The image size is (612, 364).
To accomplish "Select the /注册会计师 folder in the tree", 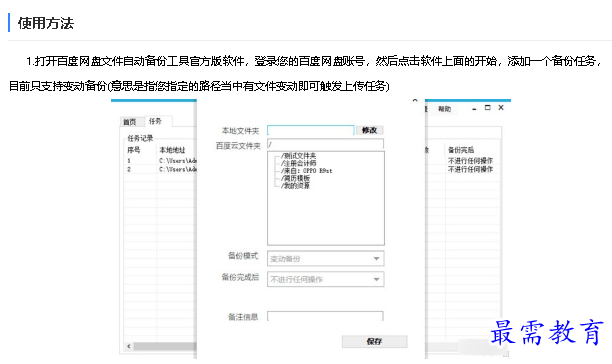I will pos(298,163).
